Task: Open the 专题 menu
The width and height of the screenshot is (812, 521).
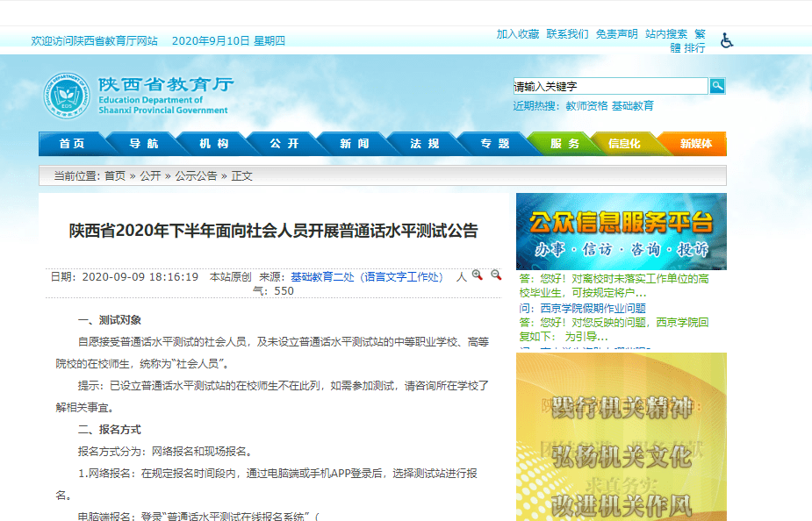Action: click(x=494, y=143)
